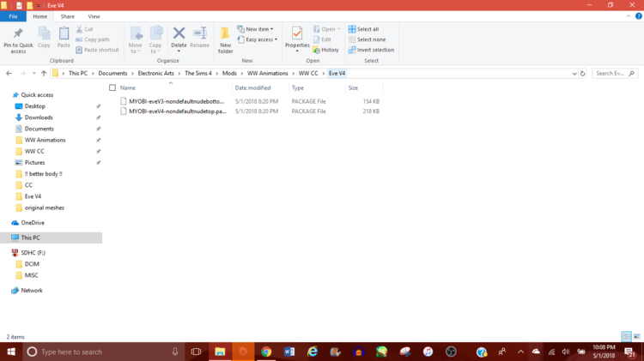Screen dimensions: 644x361
Task: Click the Search Eve V4 box
Action: click(x=615, y=74)
